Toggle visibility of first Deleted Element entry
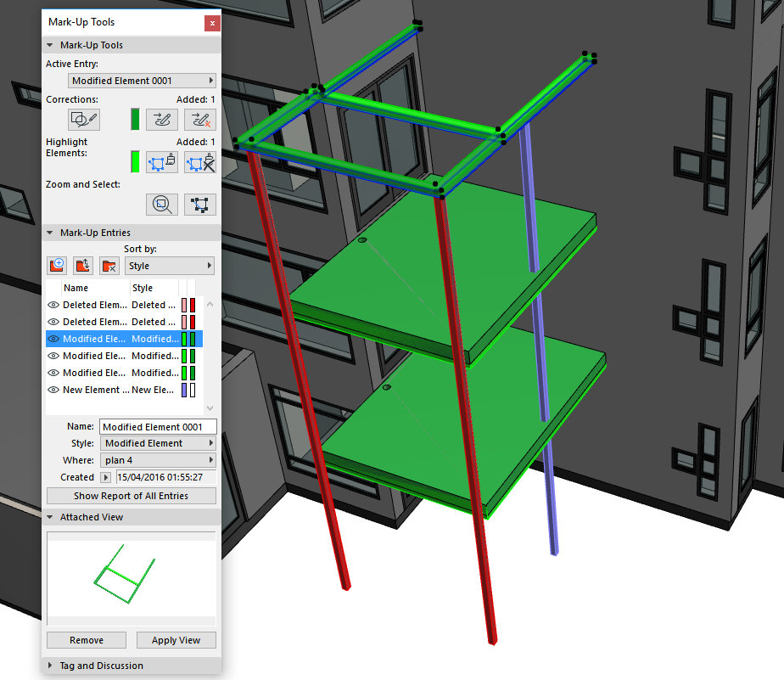The width and height of the screenshot is (784, 680). click(x=53, y=305)
